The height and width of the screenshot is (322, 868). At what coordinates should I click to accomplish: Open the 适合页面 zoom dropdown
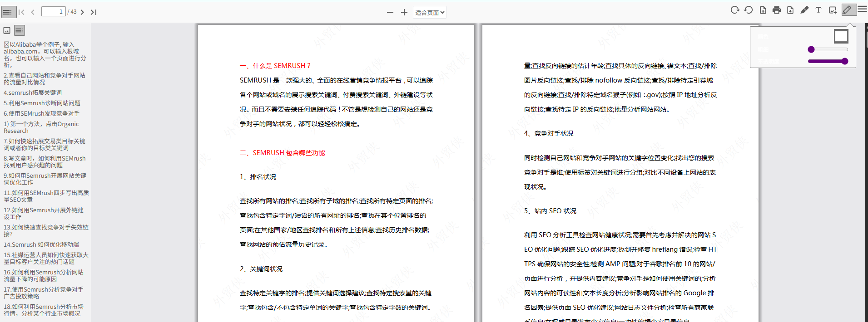430,12
